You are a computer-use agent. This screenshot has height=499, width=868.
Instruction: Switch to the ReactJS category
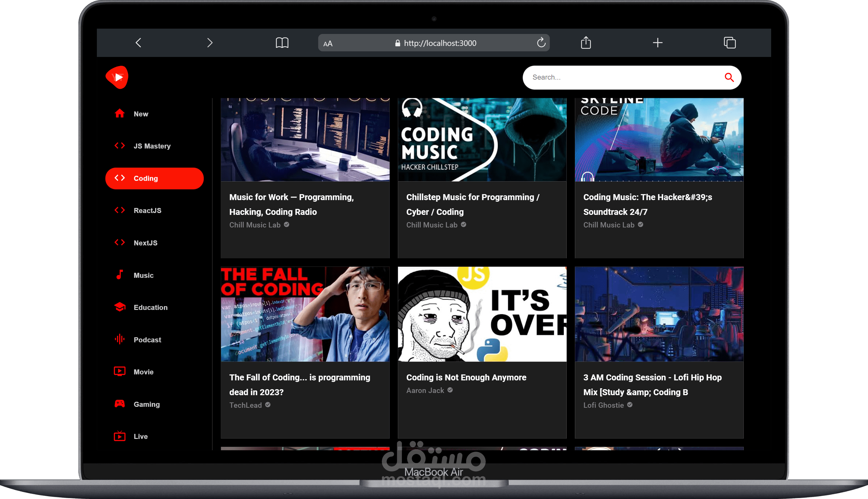pyautogui.click(x=147, y=211)
